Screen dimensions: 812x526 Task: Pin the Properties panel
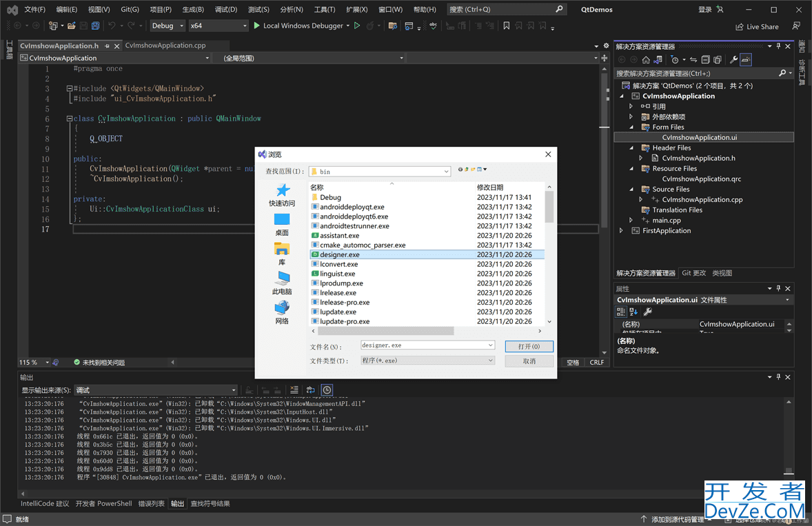click(778, 288)
